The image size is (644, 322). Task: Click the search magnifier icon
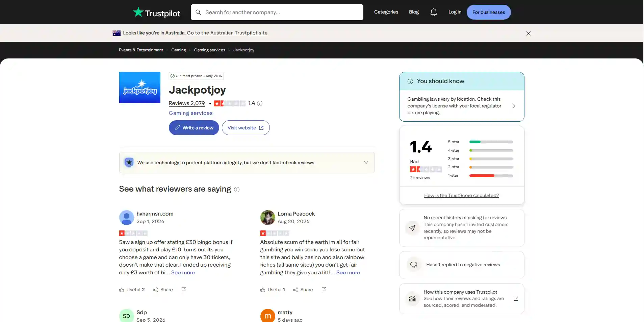(x=198, y=12)
